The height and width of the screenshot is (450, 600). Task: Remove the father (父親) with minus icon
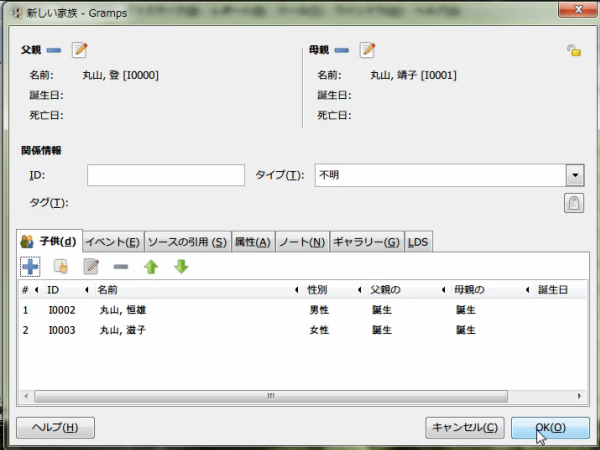point(54,50)
